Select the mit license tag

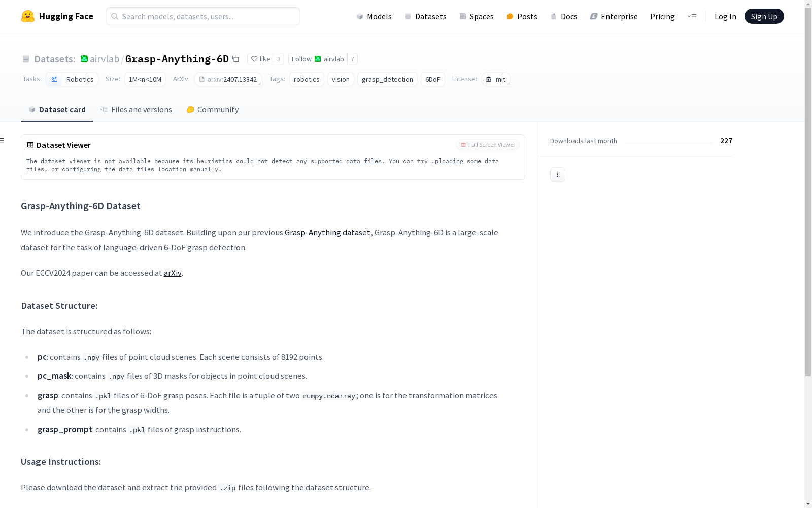coord(496,79)
